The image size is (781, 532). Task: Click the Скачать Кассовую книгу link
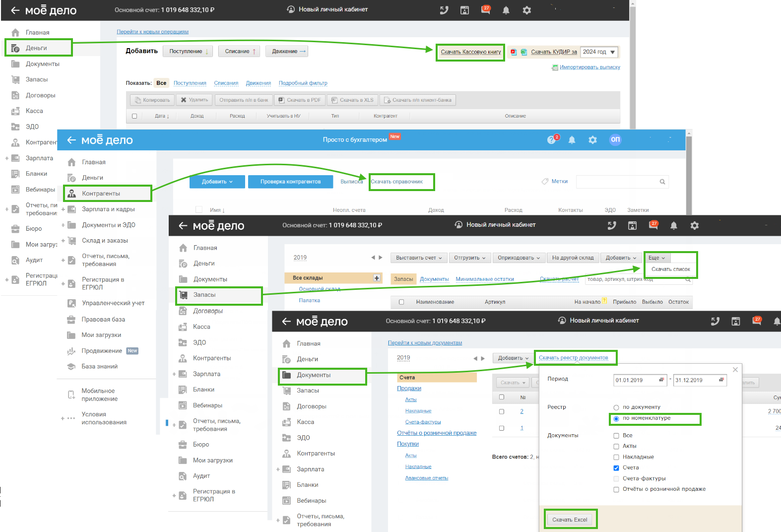coord(471,52)
